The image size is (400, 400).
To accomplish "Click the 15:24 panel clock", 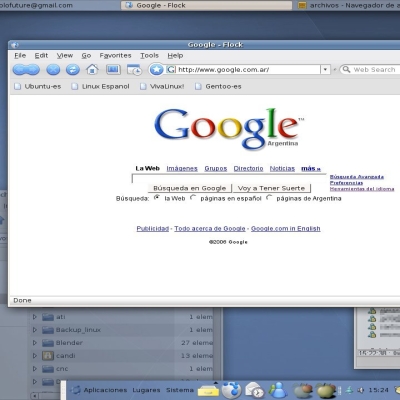I will click(379, 390).
